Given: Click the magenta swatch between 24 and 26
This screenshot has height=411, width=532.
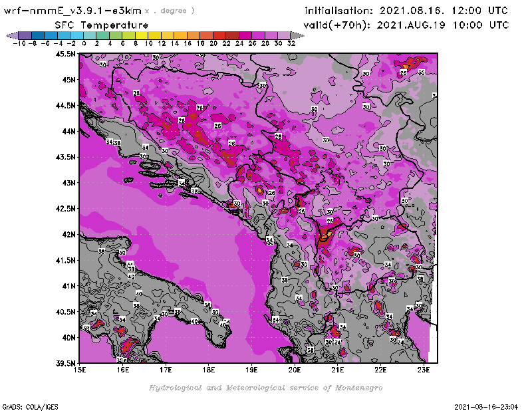Looking at the screenshot, I should [245, 35].
